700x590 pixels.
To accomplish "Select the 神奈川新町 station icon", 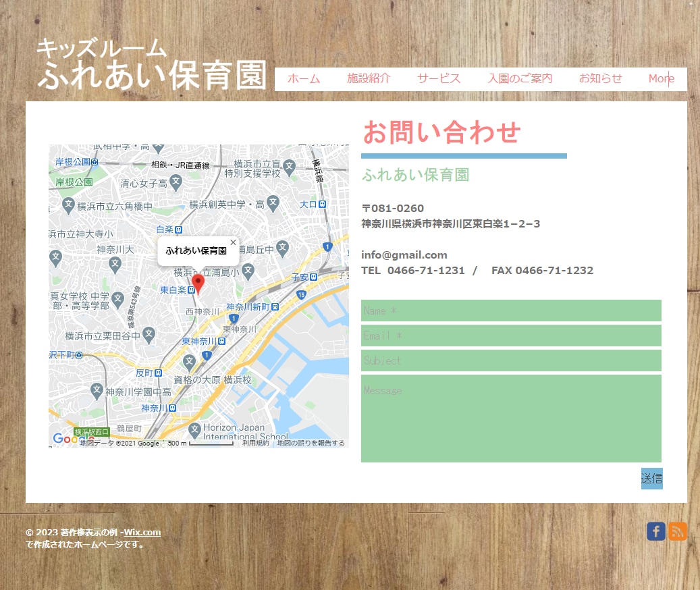I will 275,307.
